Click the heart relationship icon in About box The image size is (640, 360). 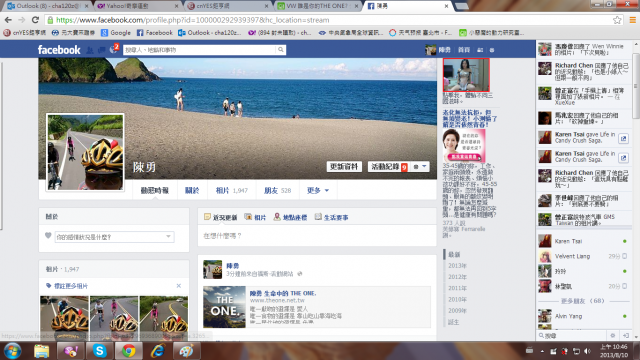tap(48, 236)
